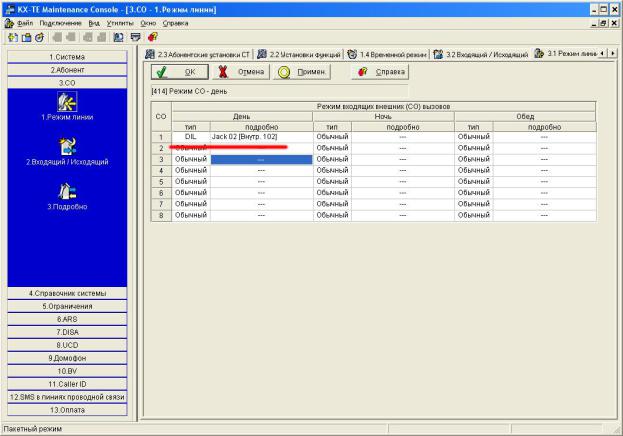
Task: Click the icon of the 3.2 Входящий / Исходящий tab
Action: tap(438, 54)
